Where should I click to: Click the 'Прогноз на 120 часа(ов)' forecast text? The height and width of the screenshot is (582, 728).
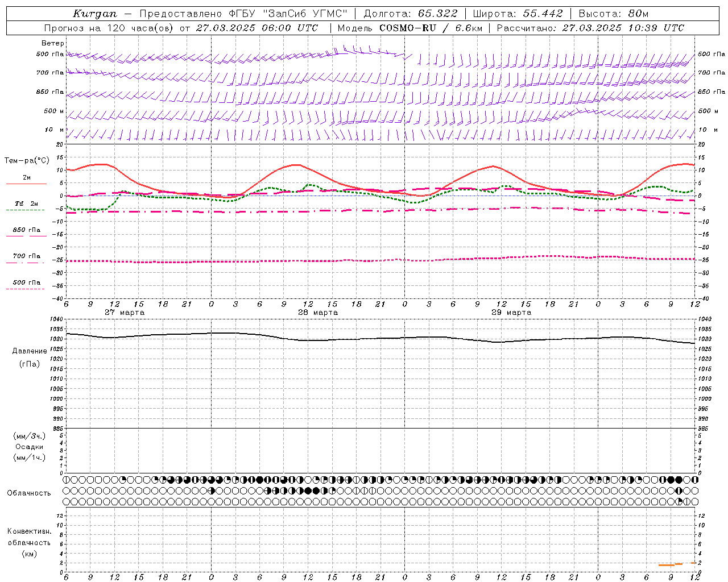tap(110, 28)
